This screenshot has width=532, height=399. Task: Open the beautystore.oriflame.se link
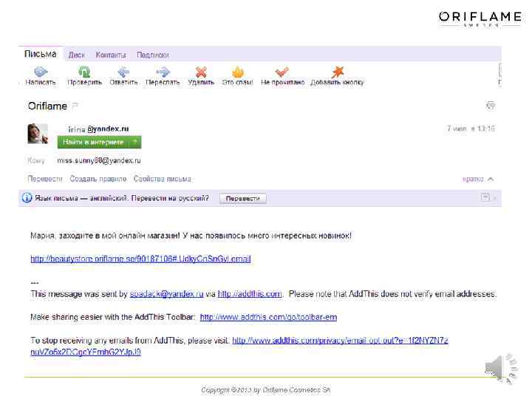(x=140, y=259)
